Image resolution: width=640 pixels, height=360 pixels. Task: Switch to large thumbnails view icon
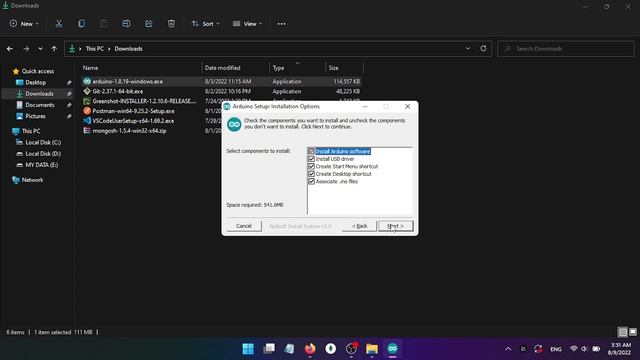[633, 332]
